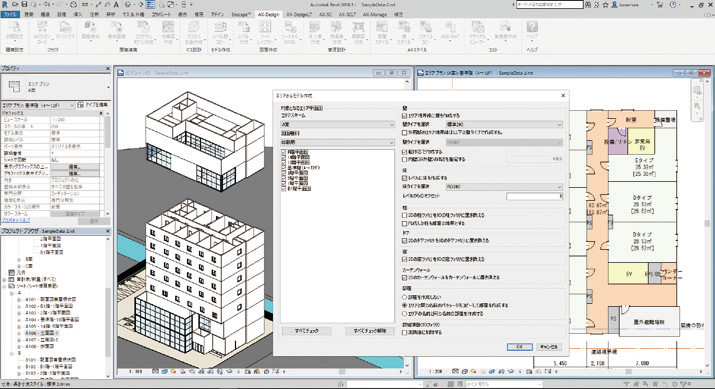Switch to the Enscape ribbon tab
The height and width of the screenshot is (389, 715).
coord(240,15)
